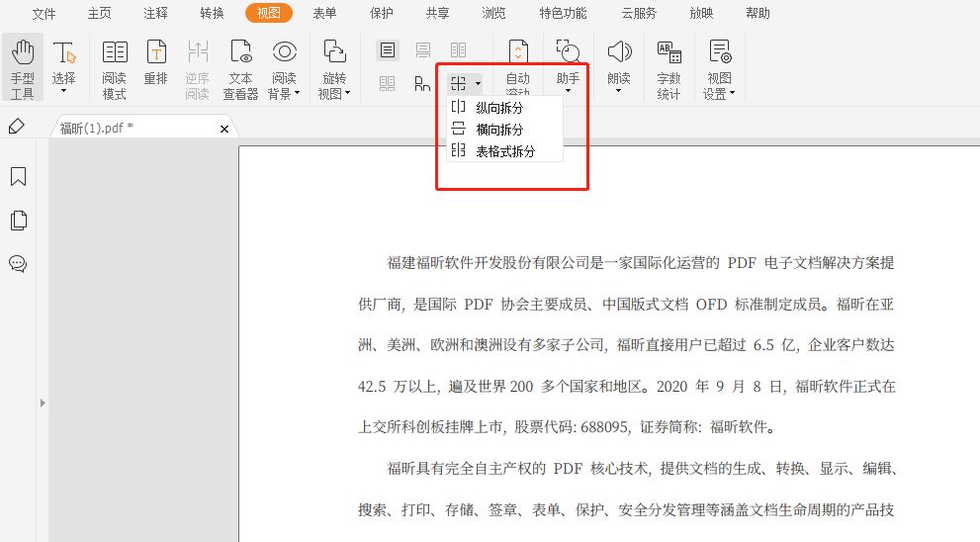
Task: Open the Help (帮助) tab
Action: pos(757,13)
